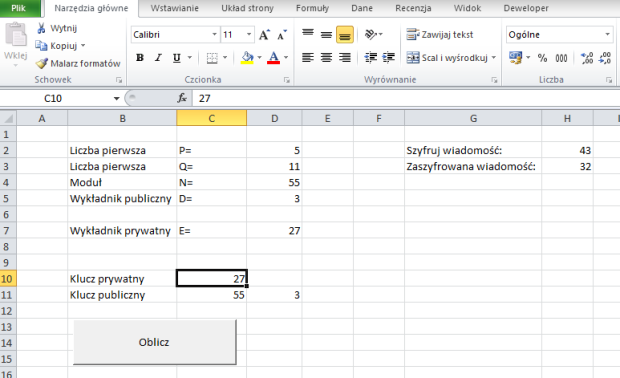This screenshot has width=620, height=378.
Task: Align cell text left
Action: pyautogui.click(x=308, y=58)
